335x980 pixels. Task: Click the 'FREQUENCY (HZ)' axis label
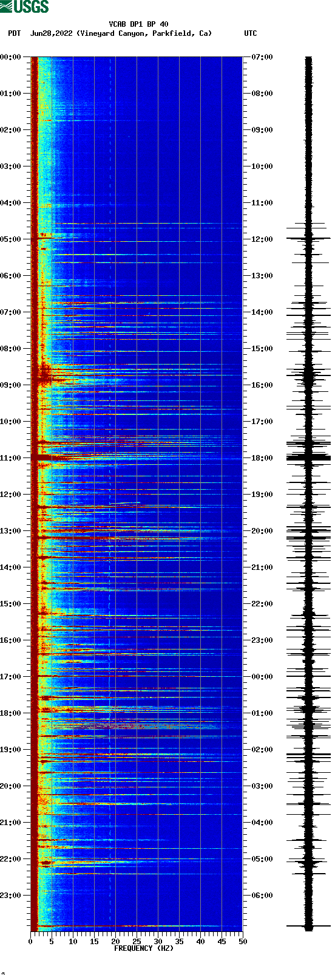144,948
